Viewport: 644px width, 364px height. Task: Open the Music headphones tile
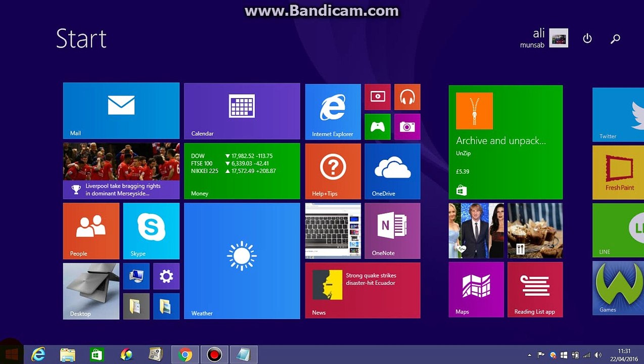point(407,97)
